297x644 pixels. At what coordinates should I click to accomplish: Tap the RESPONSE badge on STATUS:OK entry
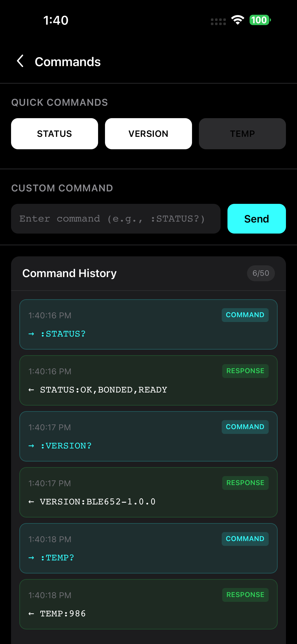pyautogui.click(x=245, y=371)
